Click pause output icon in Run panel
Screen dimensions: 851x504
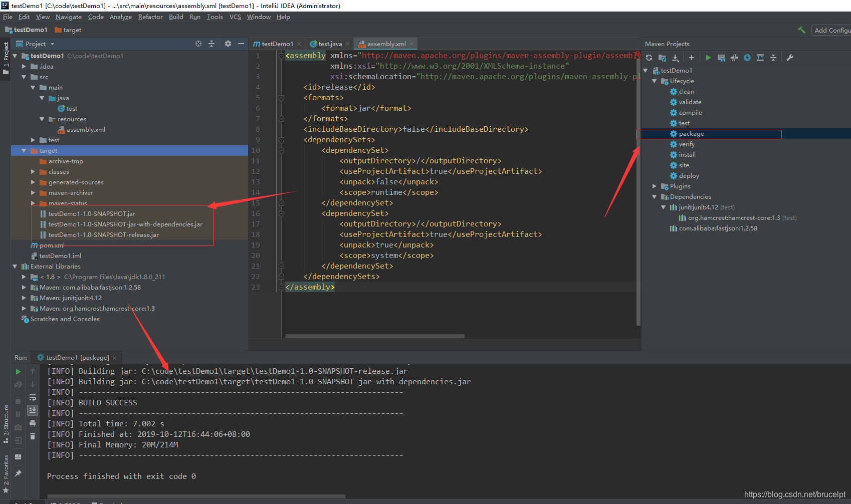(18, 414)
